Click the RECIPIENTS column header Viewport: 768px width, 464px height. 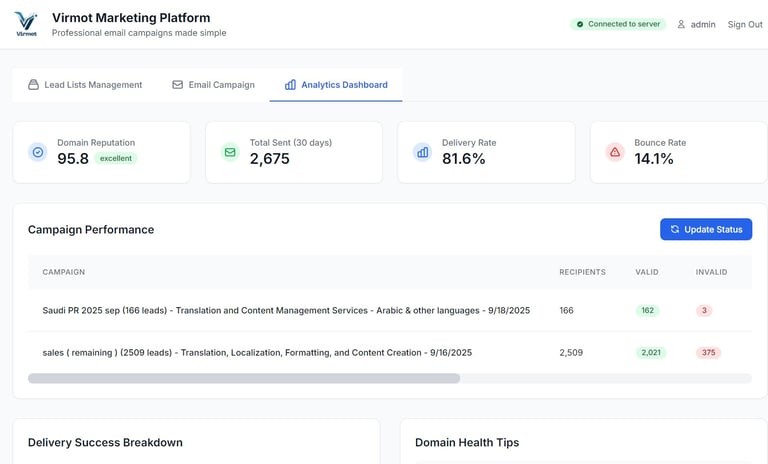click(x=582, y=272)
